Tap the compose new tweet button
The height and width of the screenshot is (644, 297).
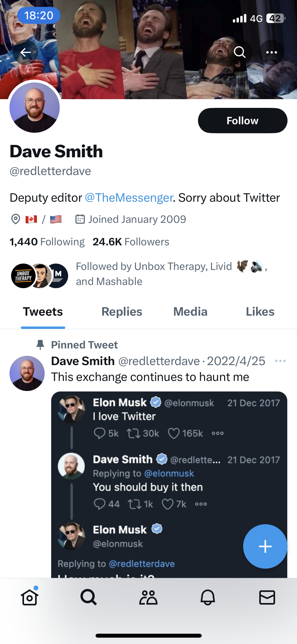[265, 546]
